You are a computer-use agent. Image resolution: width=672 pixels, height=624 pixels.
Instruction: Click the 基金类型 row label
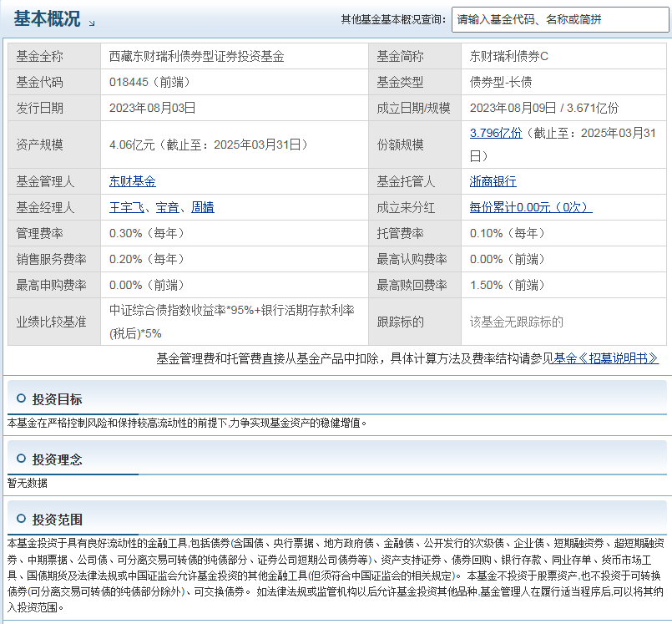pos(400,82)
